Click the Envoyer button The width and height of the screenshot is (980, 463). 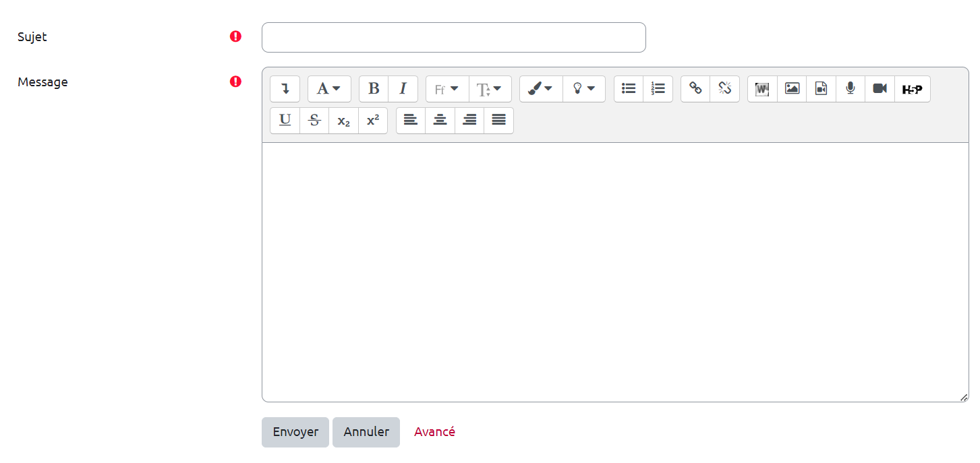click(x=295, y=432)
